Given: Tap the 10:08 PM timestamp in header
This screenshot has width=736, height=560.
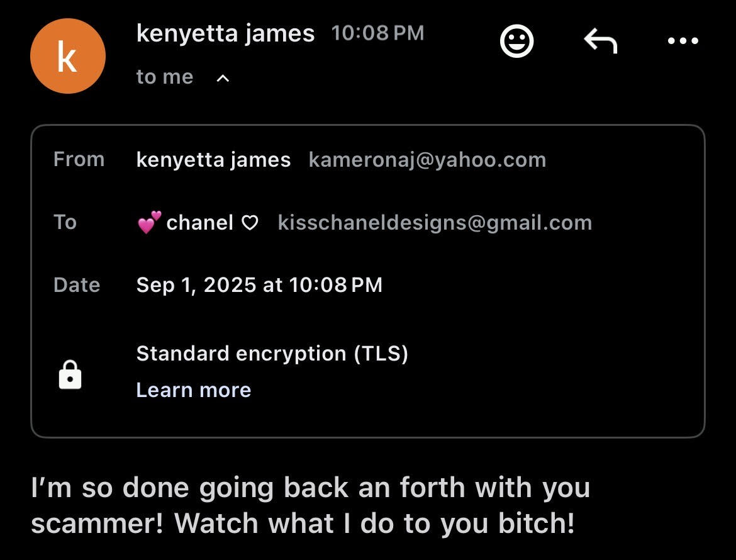Looking at the screenshot, I should click(378, 33).
